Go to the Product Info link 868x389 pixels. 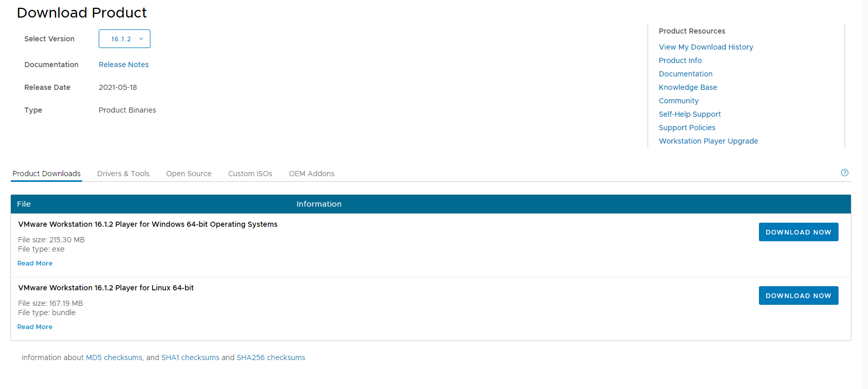pos(680,60)
